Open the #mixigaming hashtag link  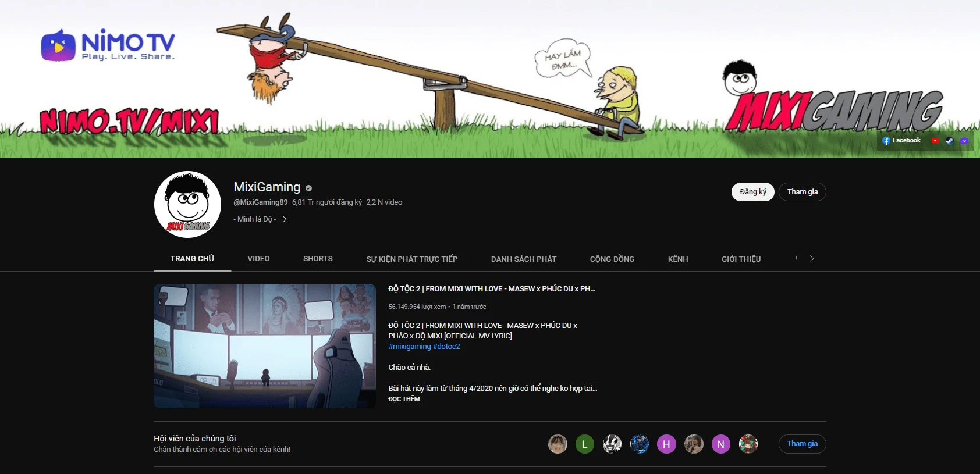[410, 347]
